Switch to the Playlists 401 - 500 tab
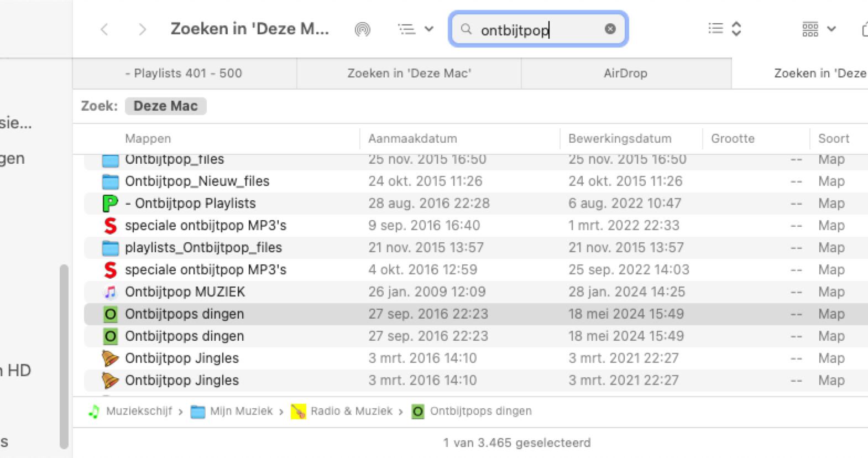The height and width of the screenshot is (458, 868). point(184,74)
